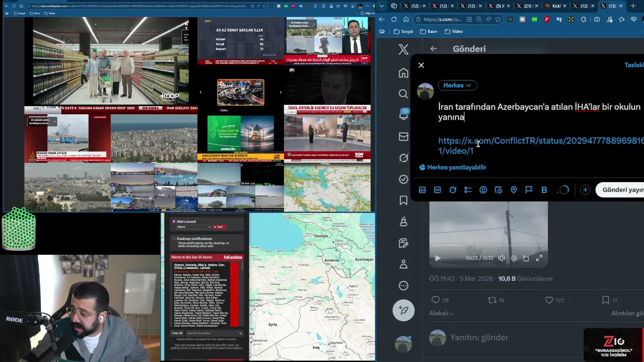The image size is (644, 362).
Task: Go to X Home in the sidebar
Action: (404, 73)
